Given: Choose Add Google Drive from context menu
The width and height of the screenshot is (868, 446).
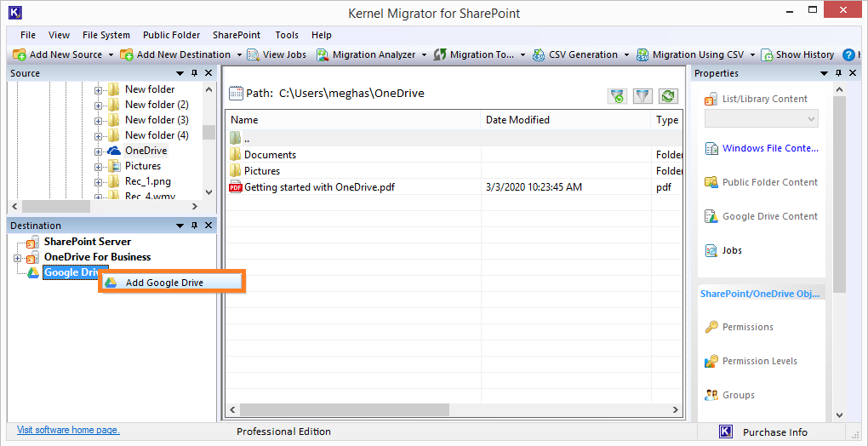Looking at the screenshot, I should [x=172, y=283].
